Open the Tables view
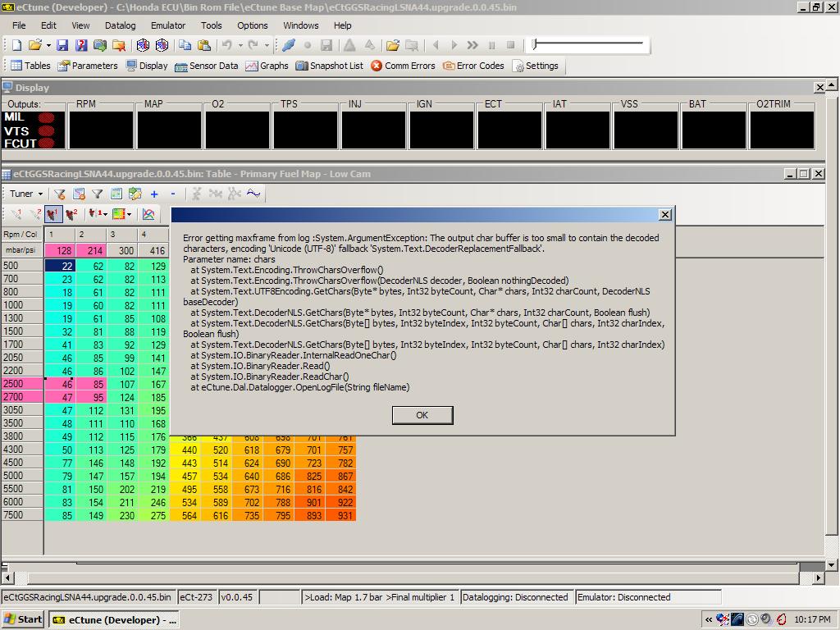 click(x=30, y=66)
